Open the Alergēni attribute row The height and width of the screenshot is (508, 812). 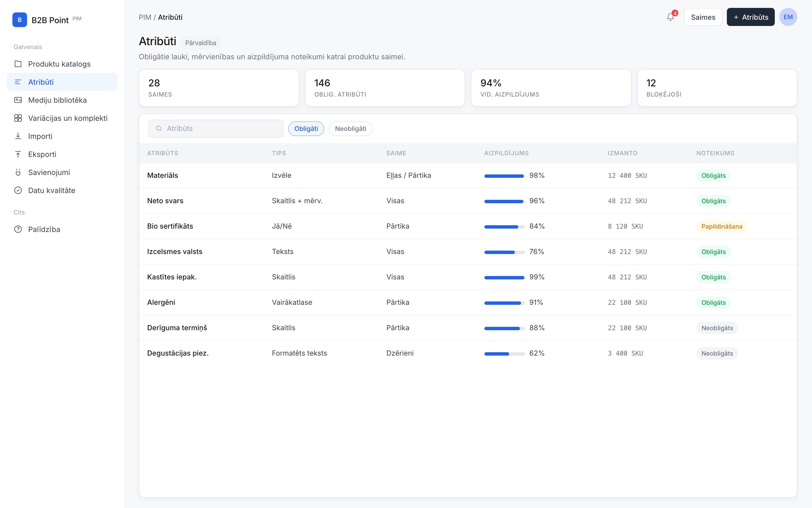click(x=468, y=302)
